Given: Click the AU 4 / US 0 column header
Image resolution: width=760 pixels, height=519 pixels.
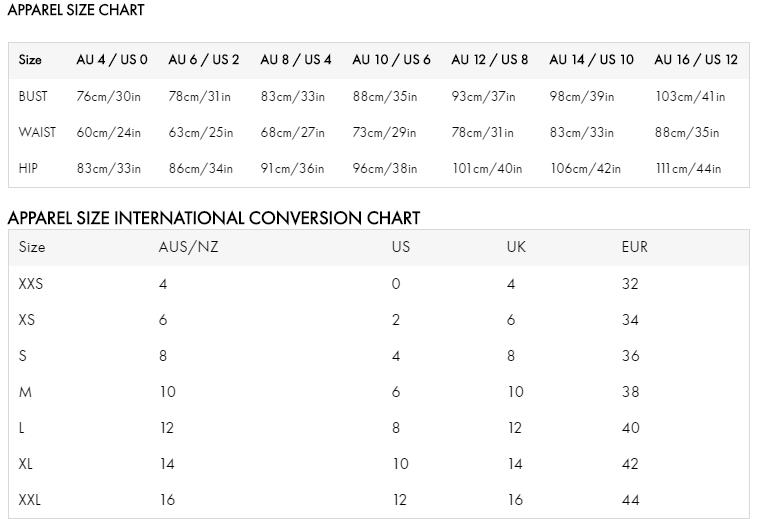Looking at the screenshot, I should [x=112, y=60].
